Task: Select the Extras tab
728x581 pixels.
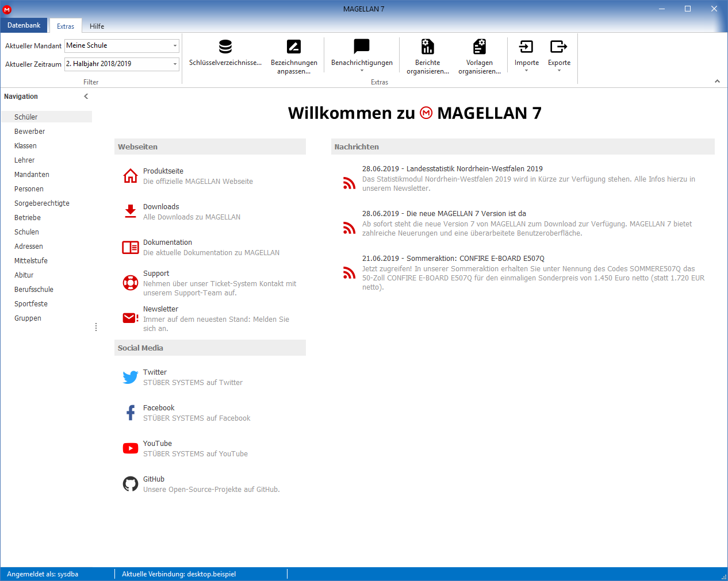Action: tap(66, 26)
